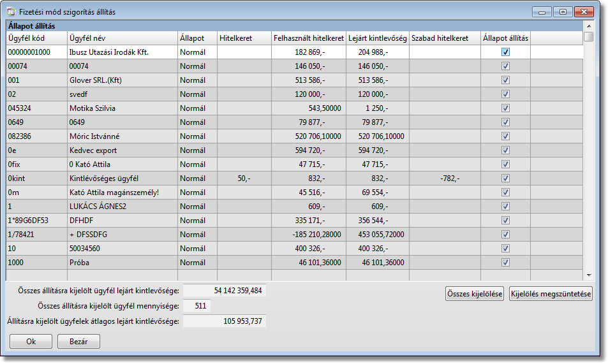
Task: Click Állapot állítás column header
Action: (x=506, y=38)
